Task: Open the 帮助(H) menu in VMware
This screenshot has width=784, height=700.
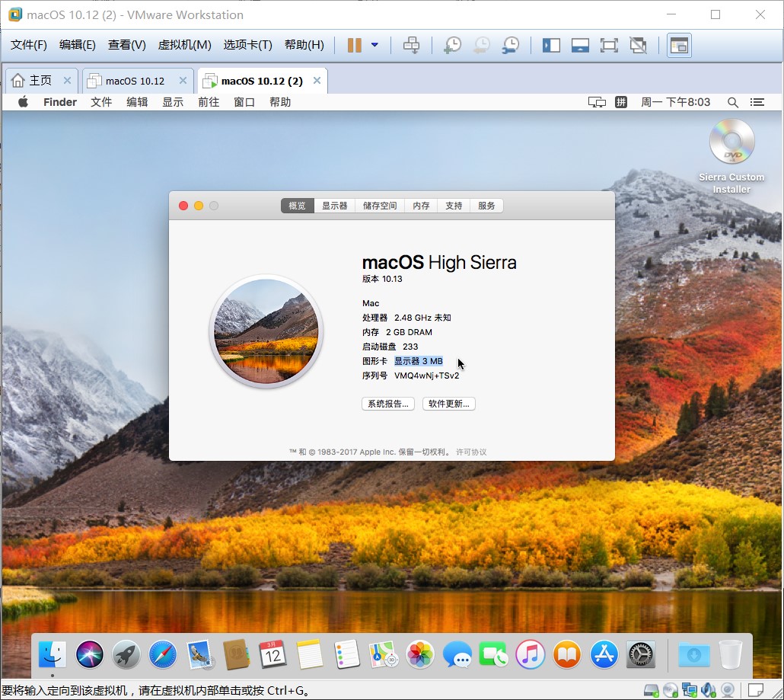Action: click(x=304, y=45)
